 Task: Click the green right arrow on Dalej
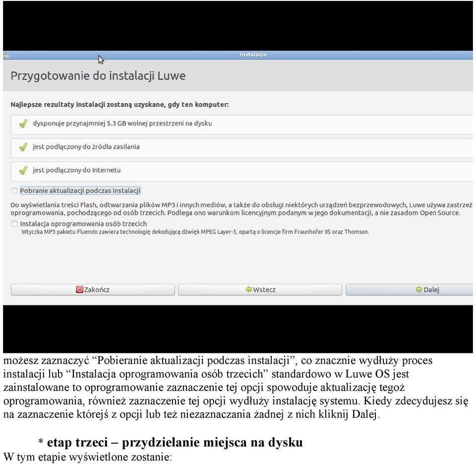pos(419,289)
